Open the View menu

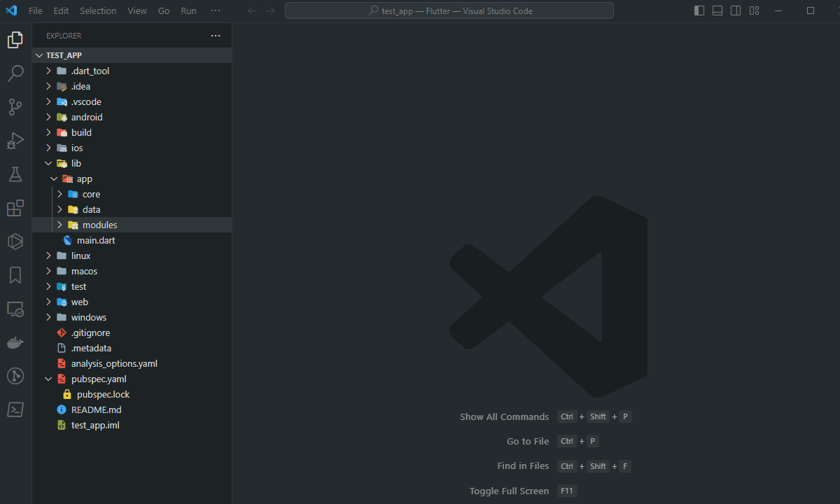(x=137, y=10)
